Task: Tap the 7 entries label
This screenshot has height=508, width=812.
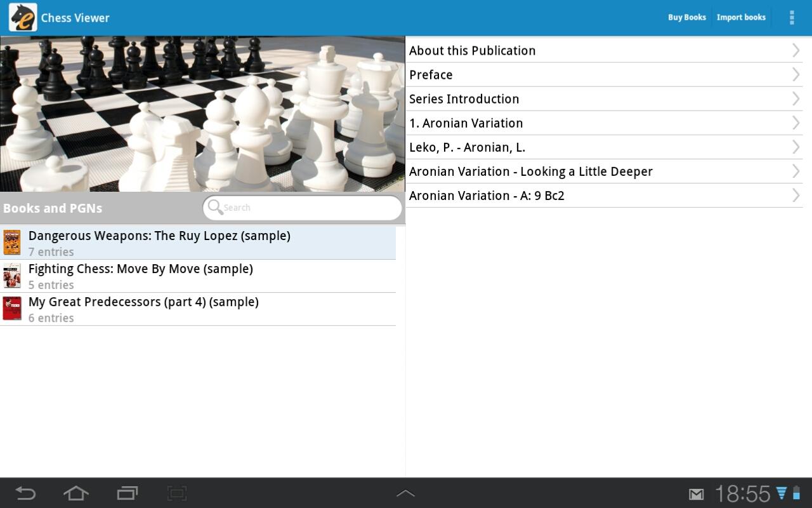Action: click(x=51, y=252)
